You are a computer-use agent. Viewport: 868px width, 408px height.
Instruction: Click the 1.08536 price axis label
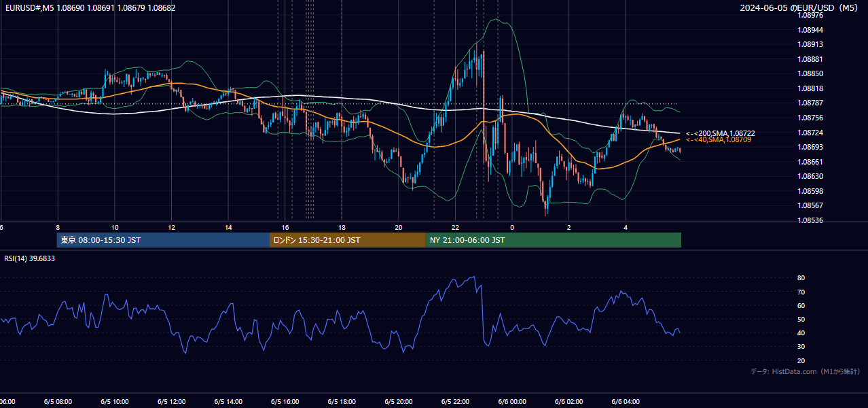[x=810, y=220]
